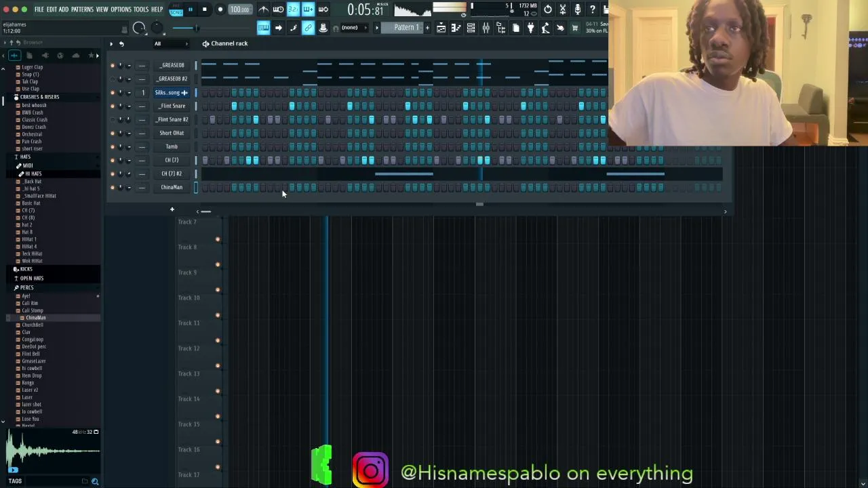This screenshot has width=868, height=488.
Task: Click the microphone recording icon
Action: click(578, 9)
